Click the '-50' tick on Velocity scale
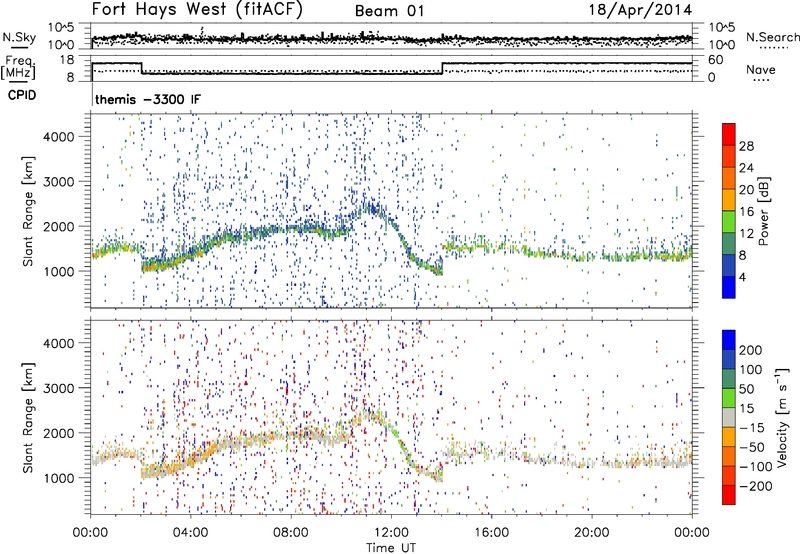 pos(752,447)
